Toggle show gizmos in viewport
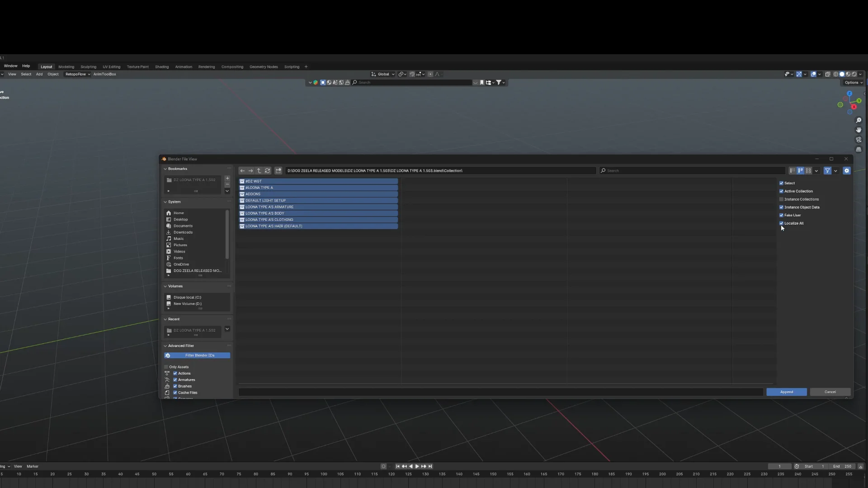Viewport: 868px width, 488px height. (x=799, y=74)
